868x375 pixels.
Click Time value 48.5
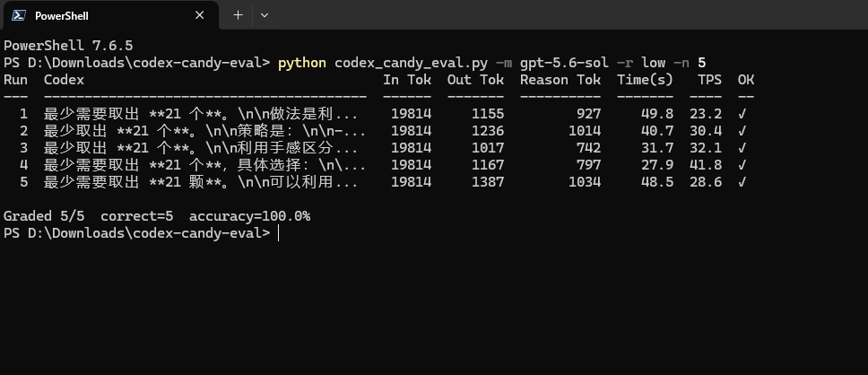click(657, 182)
